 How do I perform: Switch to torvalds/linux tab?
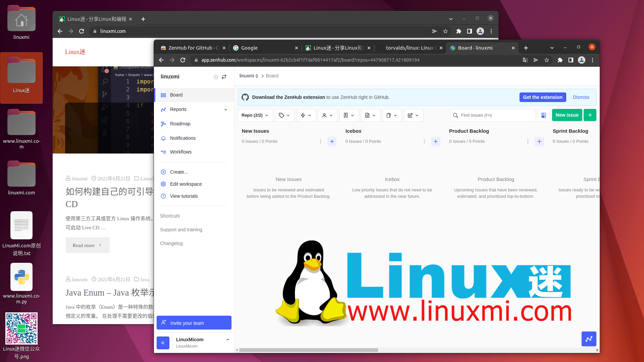(x=409, y=48)
